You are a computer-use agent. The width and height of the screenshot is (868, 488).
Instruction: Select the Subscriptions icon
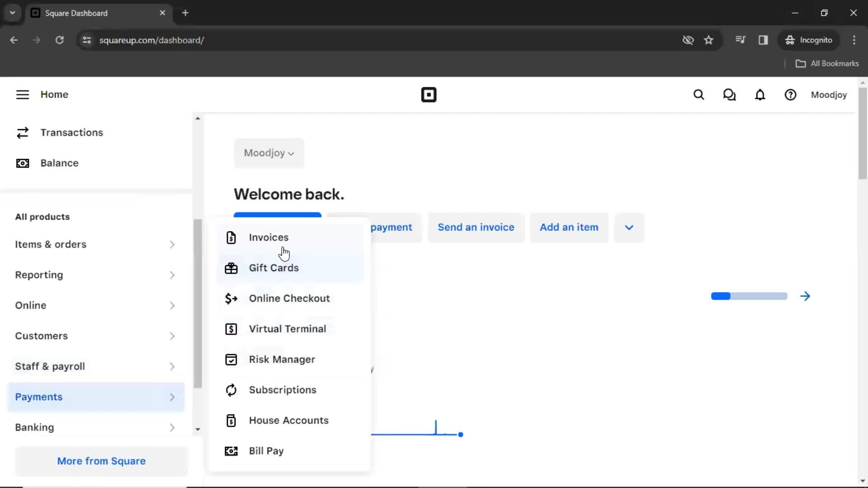pyautogui.click(x=231, y=389)
